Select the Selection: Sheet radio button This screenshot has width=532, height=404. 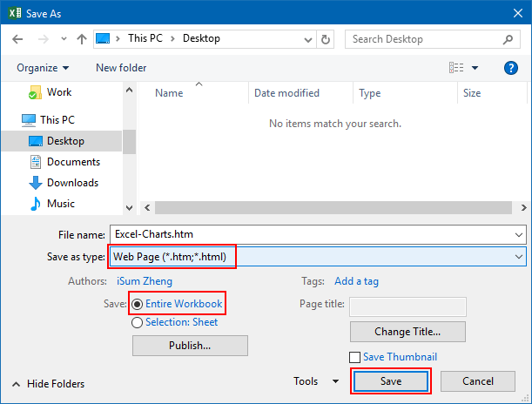(x=137, y=322)
